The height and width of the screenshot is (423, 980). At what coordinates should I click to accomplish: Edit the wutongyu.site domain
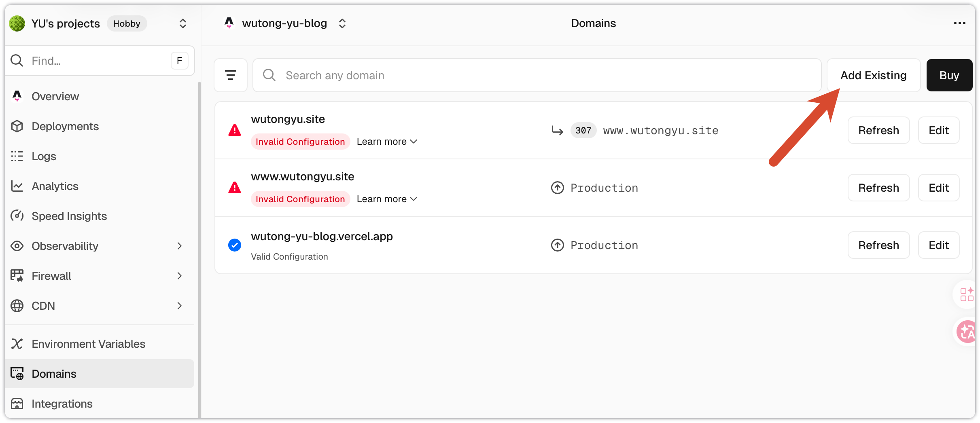tap(939, 130)
